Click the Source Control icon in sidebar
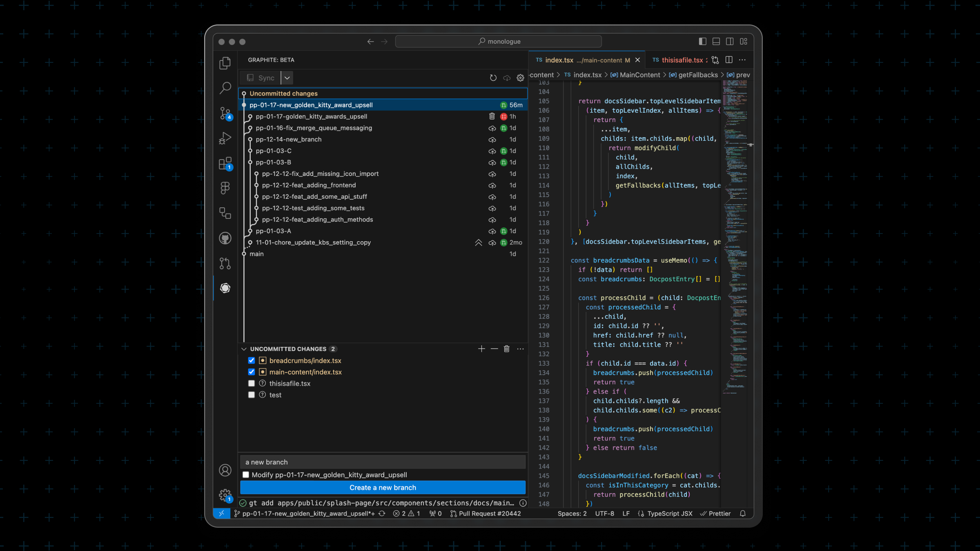 point(225,112)
